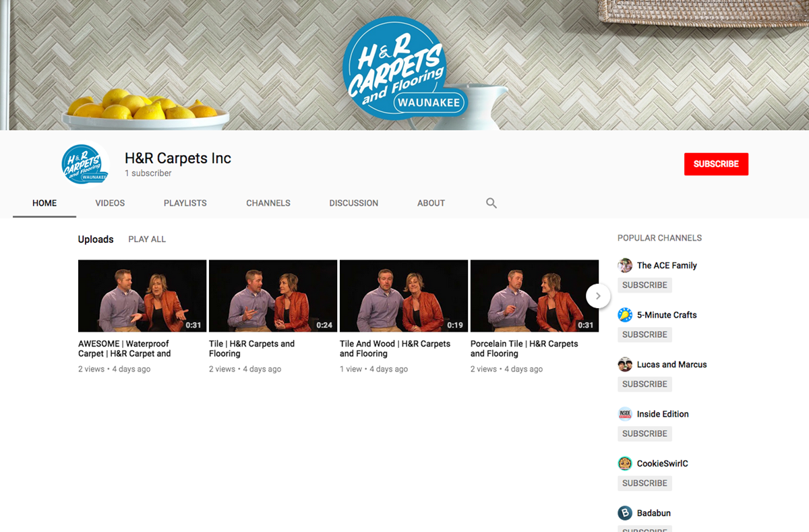Open the Videos tab
809x532 pixels.
pos(110,203)
